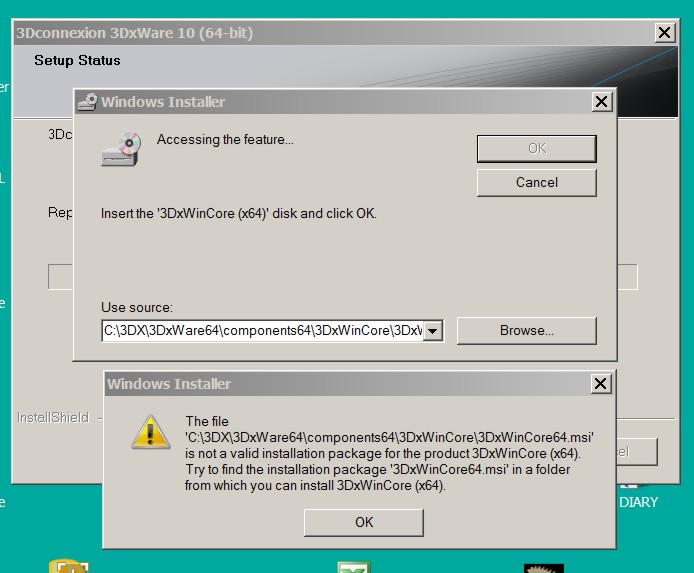694x573 pixels.
Task: Click Browse... to locate the source package
Action: 527,331
